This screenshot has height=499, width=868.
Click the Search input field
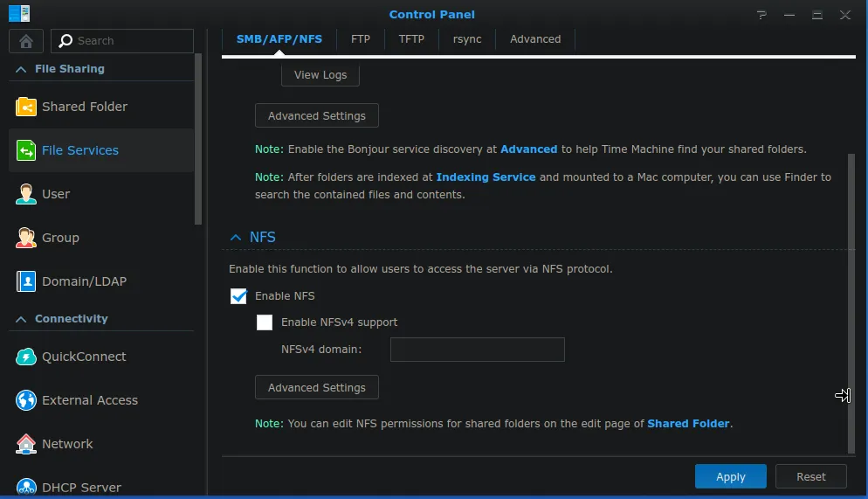[x=122, y=41]
